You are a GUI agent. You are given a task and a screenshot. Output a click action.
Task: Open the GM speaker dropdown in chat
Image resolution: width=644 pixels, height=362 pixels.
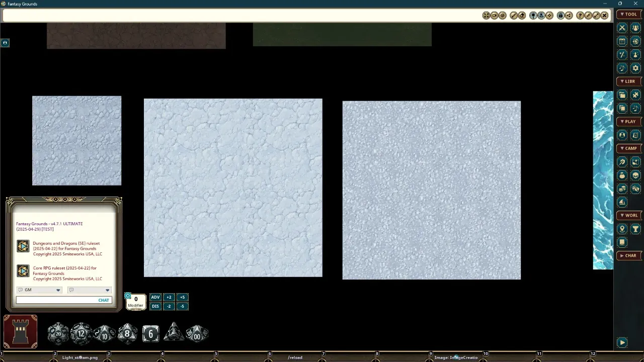coord(39,290)
